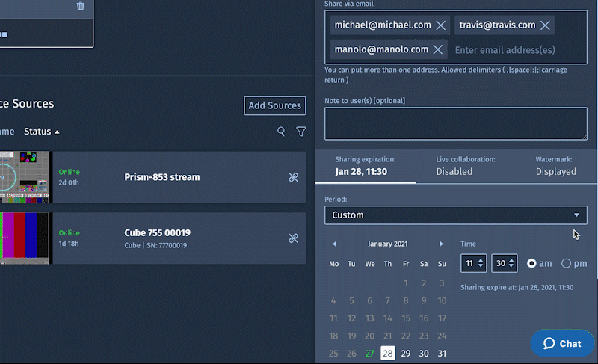Remove travis@travis.com email chip
The height and width of the screenshot is (364, 598).
coord(545,25)
